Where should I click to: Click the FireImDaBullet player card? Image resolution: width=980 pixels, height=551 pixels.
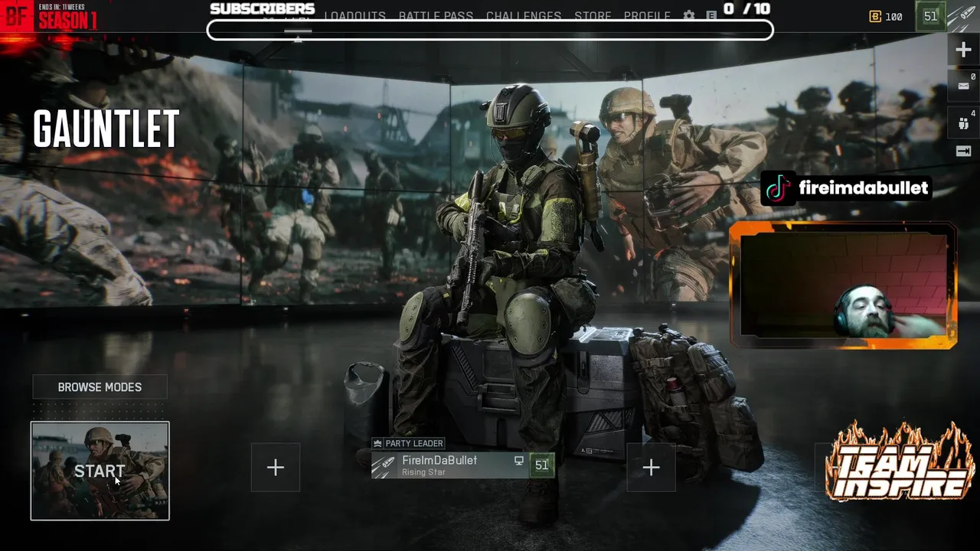pyautogui.click(x=463, y=465)
